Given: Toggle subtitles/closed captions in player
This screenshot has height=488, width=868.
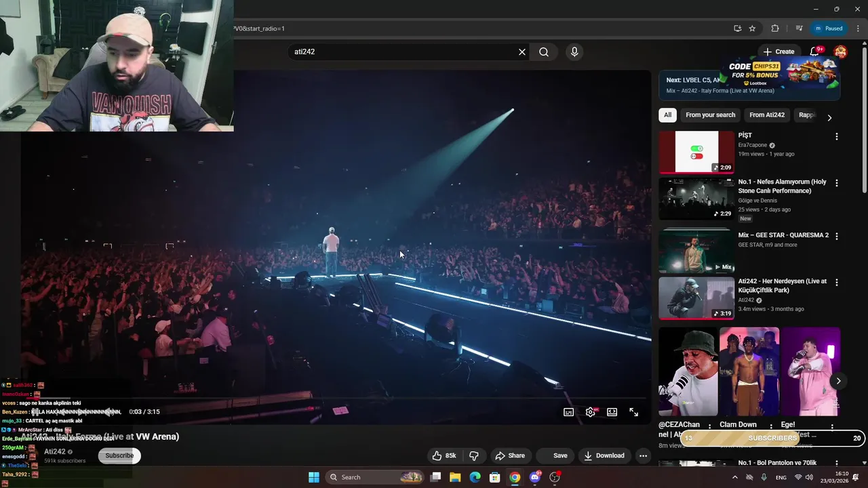Looking at the screenshot, I should click(x=569, y=412).
